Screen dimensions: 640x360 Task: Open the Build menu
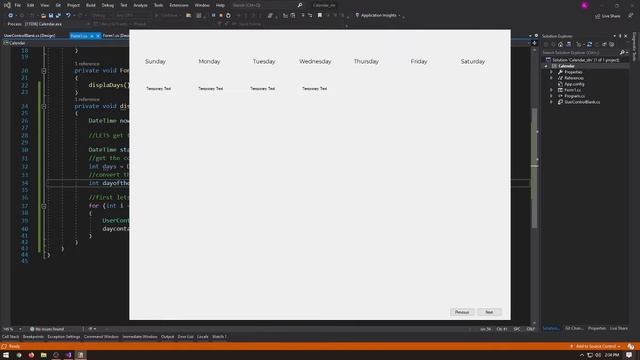pos(91,5)
